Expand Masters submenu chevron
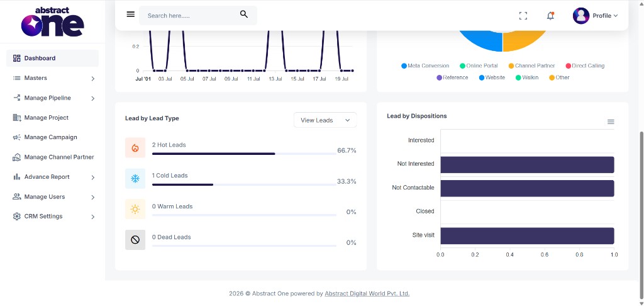This screenshot has height=306, width=644. click(x=93, y=78)
